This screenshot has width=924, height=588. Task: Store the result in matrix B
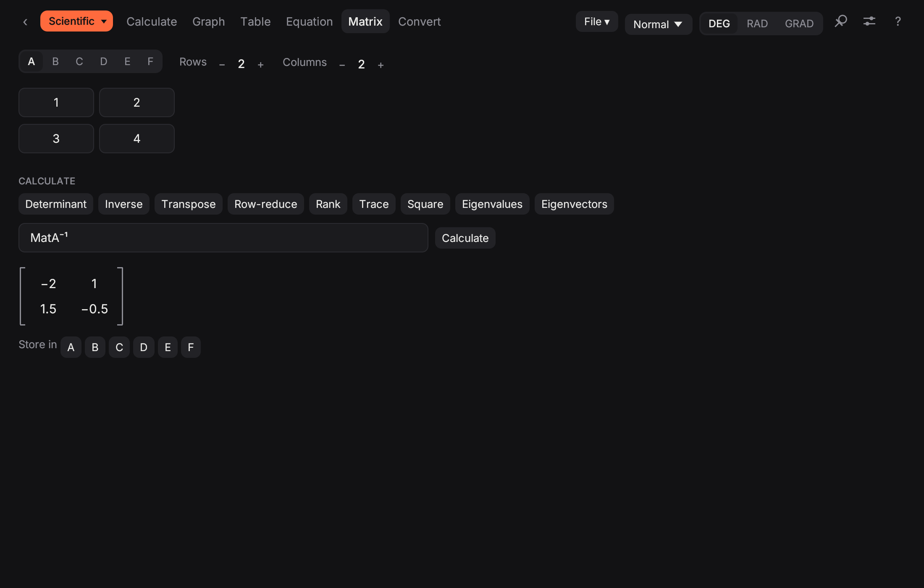[x=95, y=347]
